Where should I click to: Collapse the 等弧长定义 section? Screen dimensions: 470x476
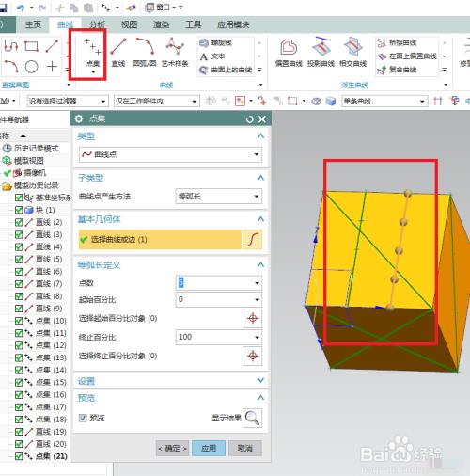point(260,265)
